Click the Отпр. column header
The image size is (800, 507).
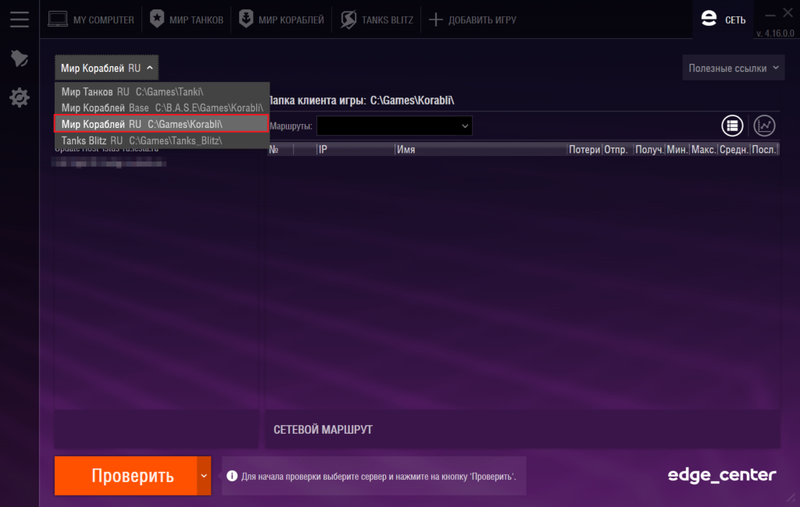(617, 149)
